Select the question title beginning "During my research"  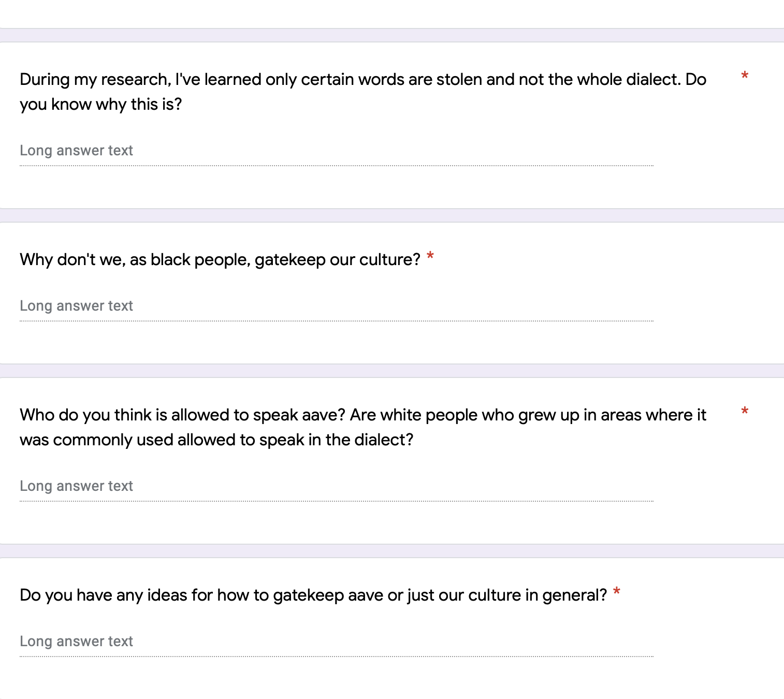363,92
